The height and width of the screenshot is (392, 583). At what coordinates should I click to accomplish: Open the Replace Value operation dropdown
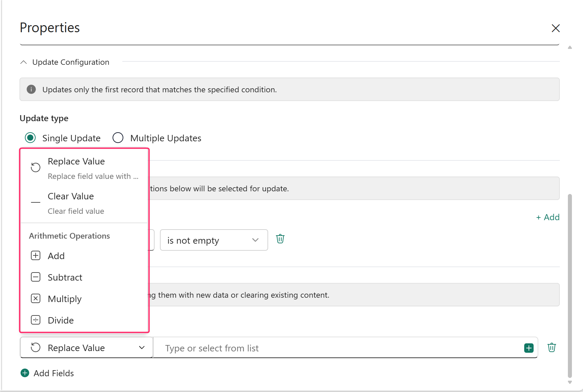[87, 348]
